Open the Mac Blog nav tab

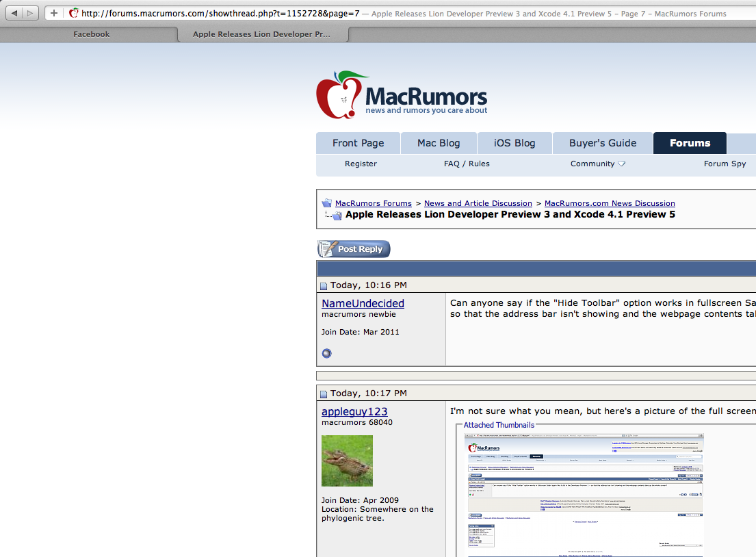coord(439,143)
